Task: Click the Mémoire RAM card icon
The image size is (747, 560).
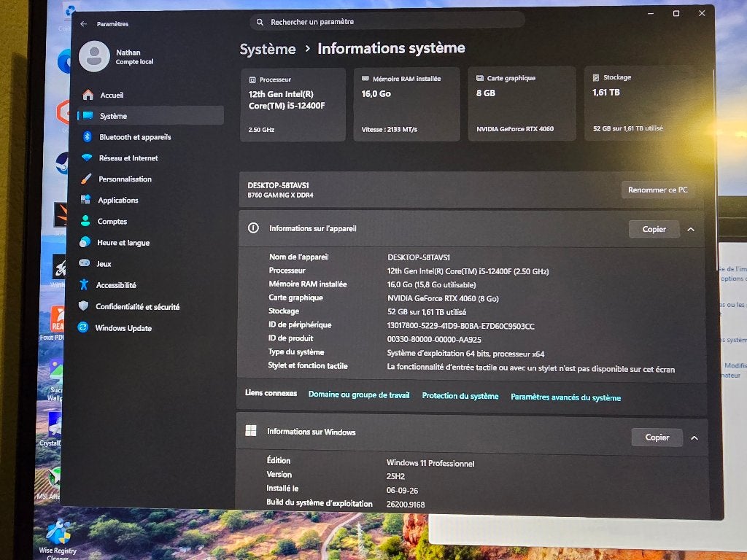Action: pyautogui.click(x=365, y=79)
